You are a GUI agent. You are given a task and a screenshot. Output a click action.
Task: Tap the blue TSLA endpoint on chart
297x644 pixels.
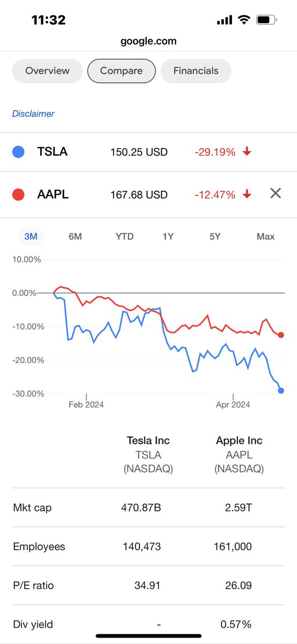tap(281, 391)
